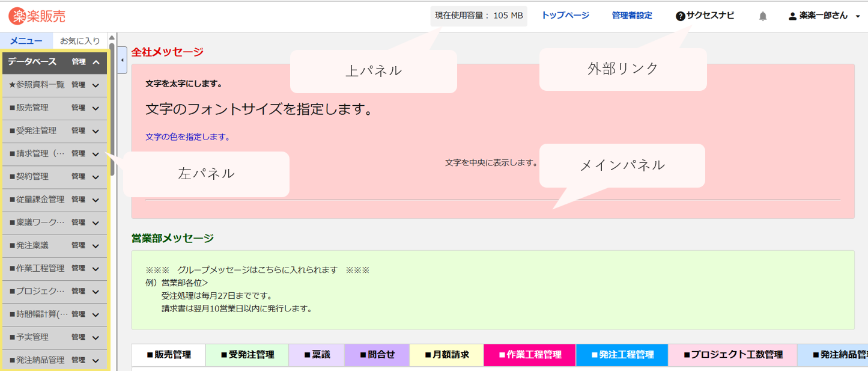Click 管理 in the ■従量課金管理 row

79,199
